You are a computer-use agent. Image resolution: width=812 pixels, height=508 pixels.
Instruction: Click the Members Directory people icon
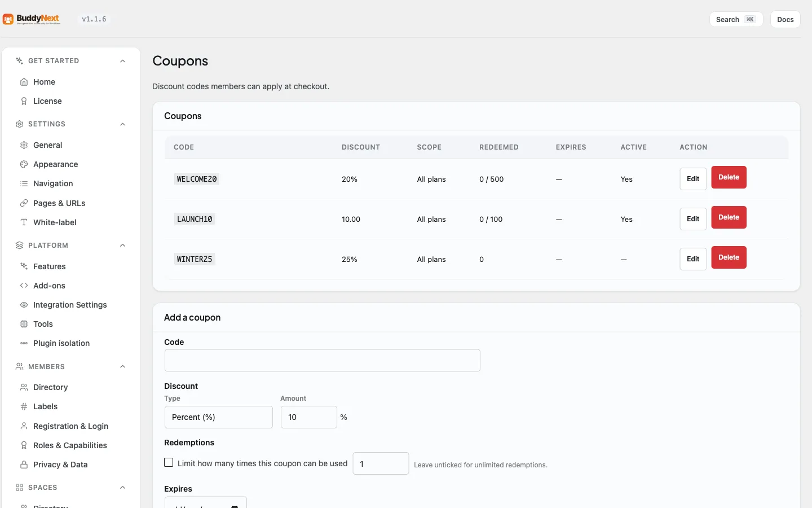coord(24,387)
